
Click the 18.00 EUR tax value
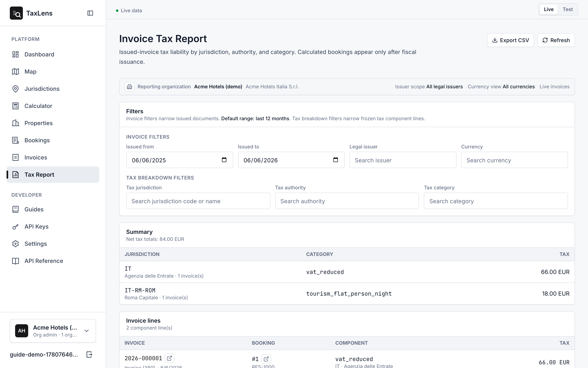pyautogui.click(x=556, y=294)
